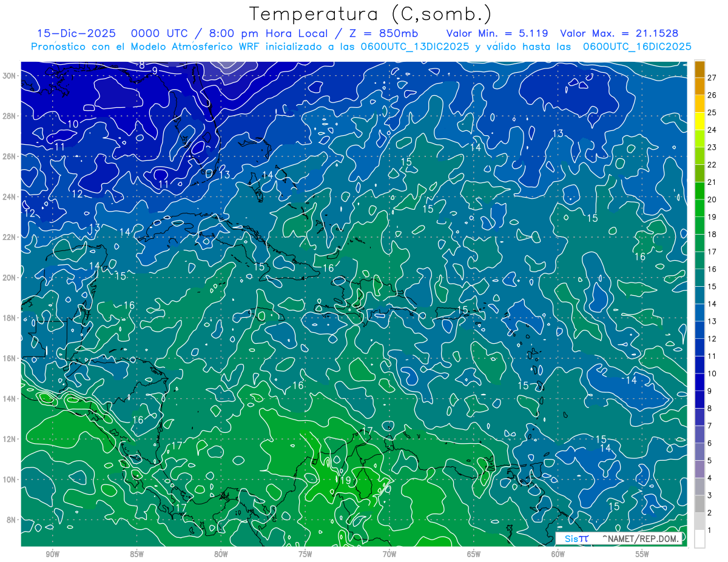Click the '6' color scale label
Screen dimensions: 728x562
click(x=710, y=443)
